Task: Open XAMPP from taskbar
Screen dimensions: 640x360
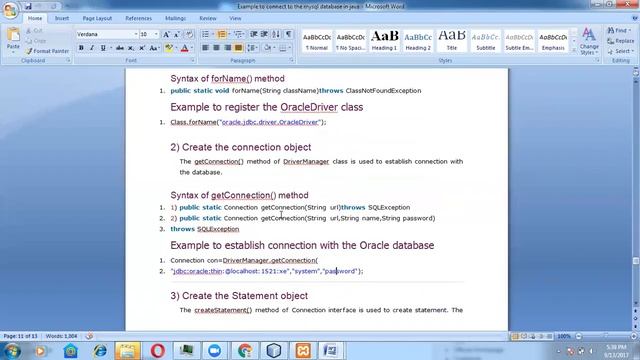Action: tap(303, 351)
